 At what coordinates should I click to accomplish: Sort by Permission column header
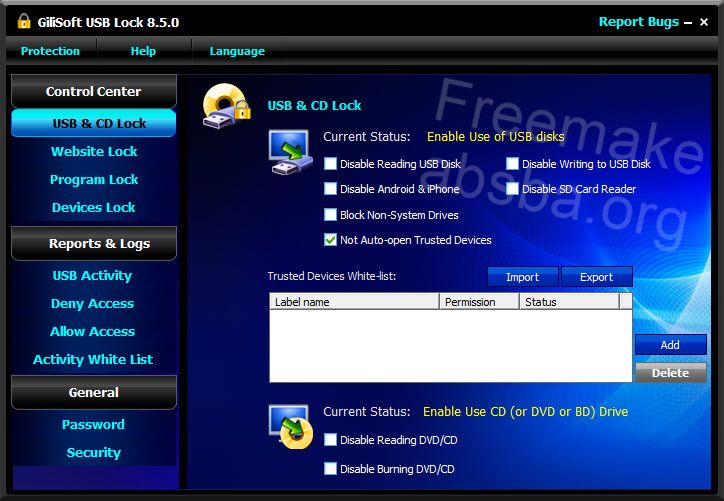click(x=479, y=302)
